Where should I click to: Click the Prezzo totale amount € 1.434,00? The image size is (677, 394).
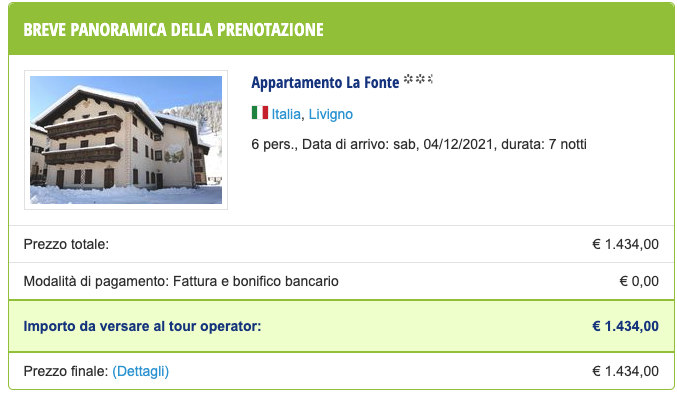[625, 244]
